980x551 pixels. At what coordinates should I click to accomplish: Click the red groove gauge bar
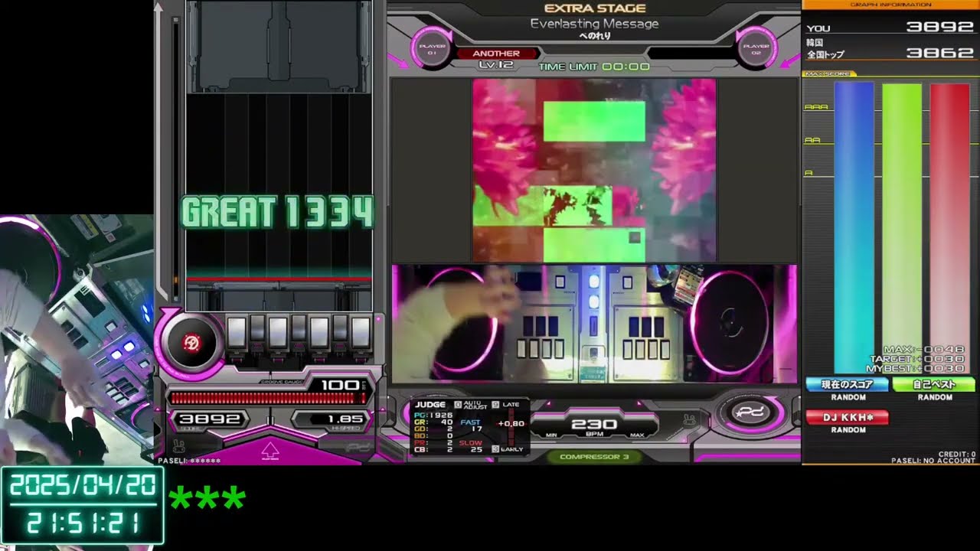click(x=268, y=398)
